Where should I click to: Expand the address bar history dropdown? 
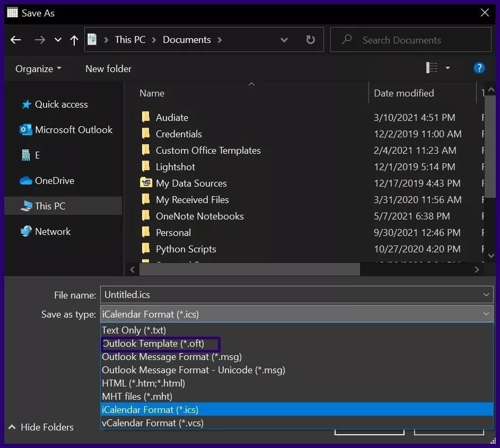(284, 40)
